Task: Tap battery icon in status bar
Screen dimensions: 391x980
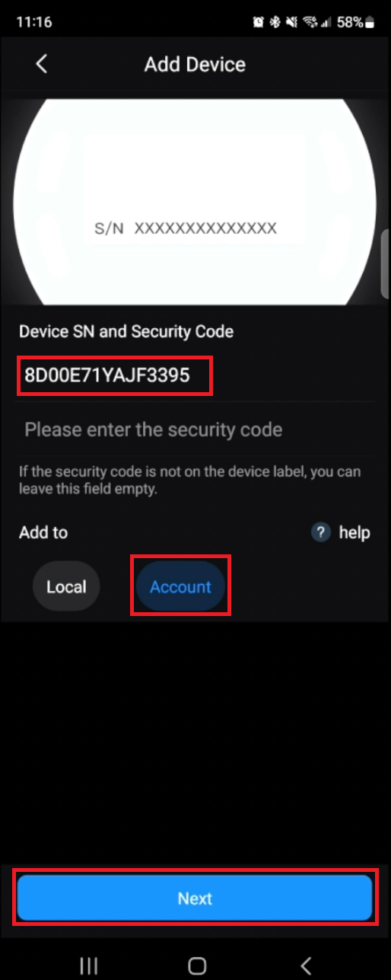Action: [370, 22]
